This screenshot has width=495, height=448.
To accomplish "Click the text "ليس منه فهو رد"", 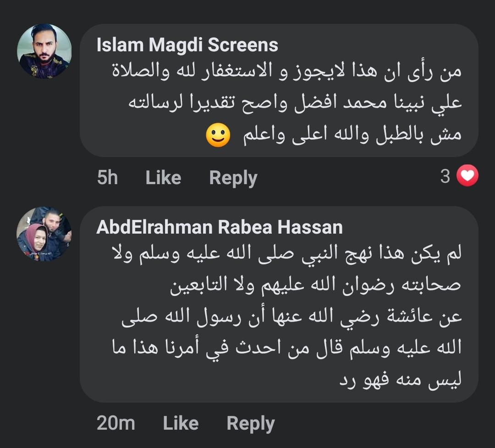I will 400,381.
